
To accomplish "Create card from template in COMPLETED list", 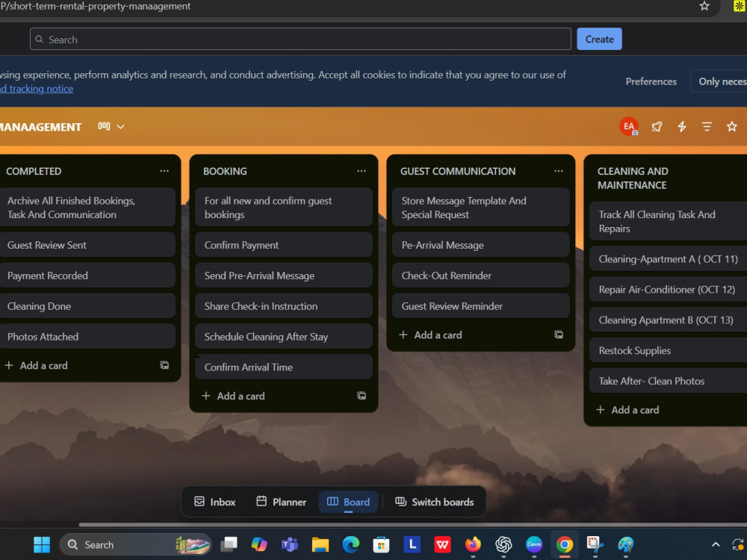I will tap(164, 365).
